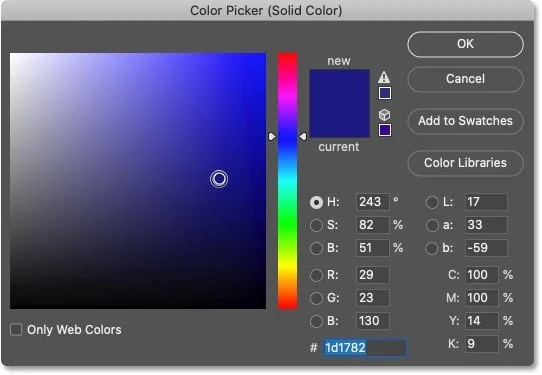Select the S saturation radio button
This screenshot has width=542, height=375.
(x=316, y=225)
